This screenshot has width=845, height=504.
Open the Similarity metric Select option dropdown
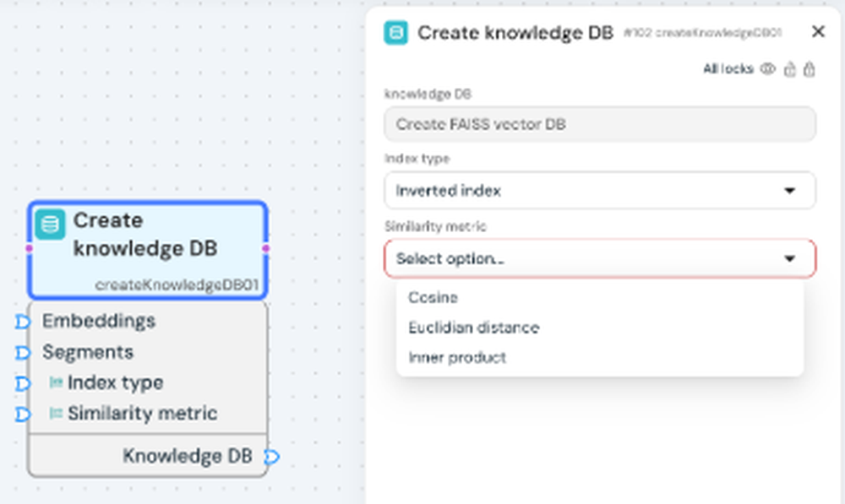[x=600, y=258]
